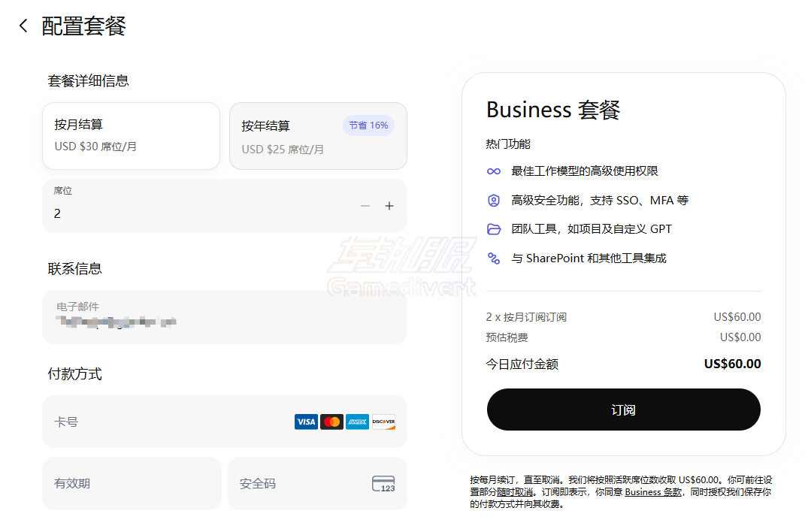Click the Discover card icon
805x532 pixels.
coord(383,422)
